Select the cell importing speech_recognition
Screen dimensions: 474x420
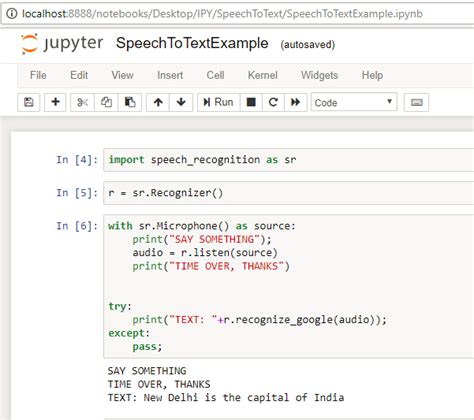(289, 160)
